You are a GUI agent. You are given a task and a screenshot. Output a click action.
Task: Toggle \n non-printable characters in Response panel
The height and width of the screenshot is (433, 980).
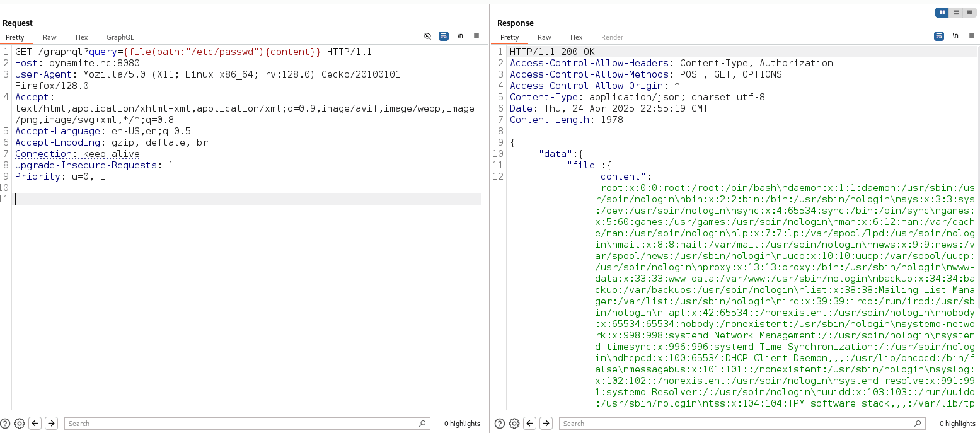coord(955,37)
